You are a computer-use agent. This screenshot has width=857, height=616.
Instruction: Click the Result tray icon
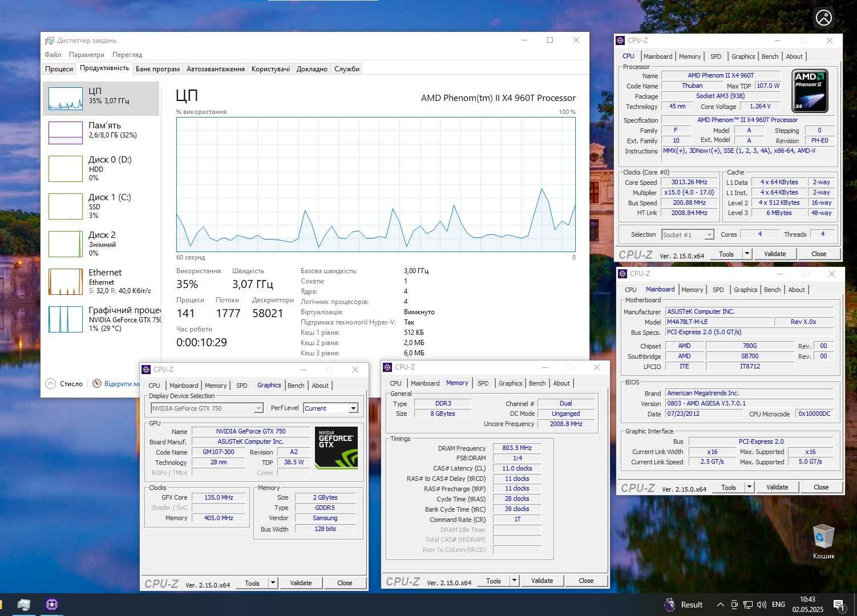click(x=684, y=605)
